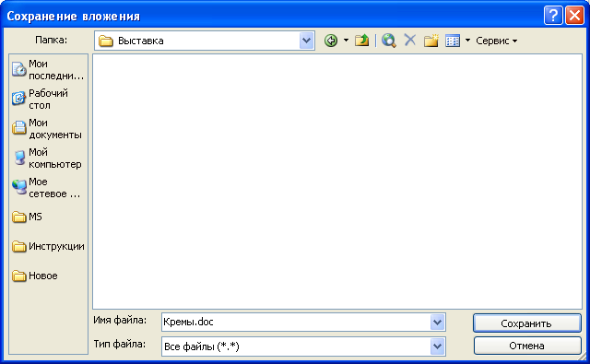Open the Views dropdown arrow
The height and width of the screenshot is (364, 590).
[467, 41]
